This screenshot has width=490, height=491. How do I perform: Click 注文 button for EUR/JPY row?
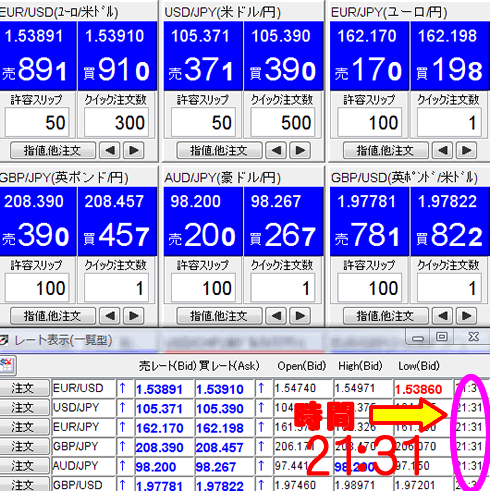pos(24,427)
